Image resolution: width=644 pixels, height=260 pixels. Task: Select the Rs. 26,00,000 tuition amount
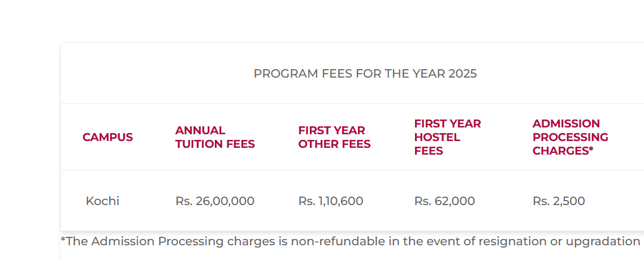(215, 201)
